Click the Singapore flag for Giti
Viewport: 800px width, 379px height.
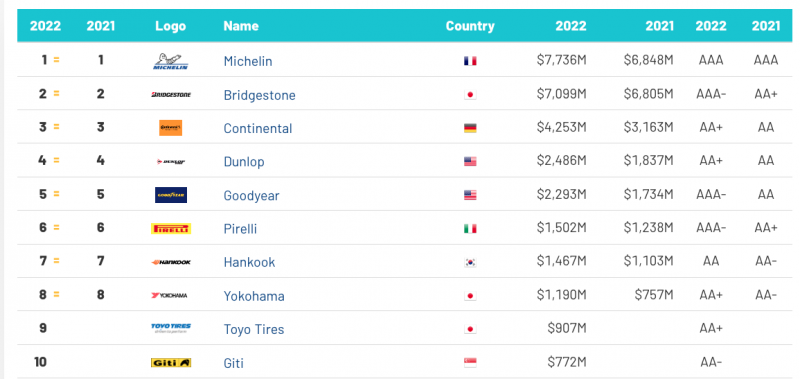point(470,363)
